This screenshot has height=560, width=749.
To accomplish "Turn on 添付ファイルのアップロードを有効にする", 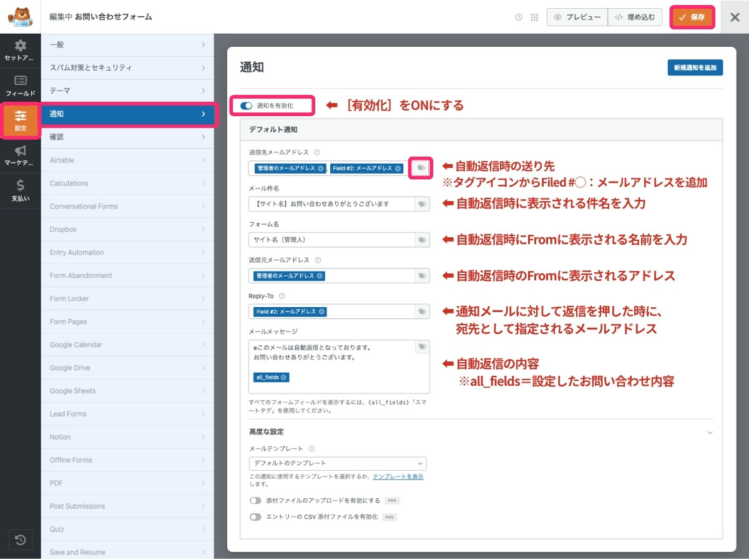I will [255, 500].
